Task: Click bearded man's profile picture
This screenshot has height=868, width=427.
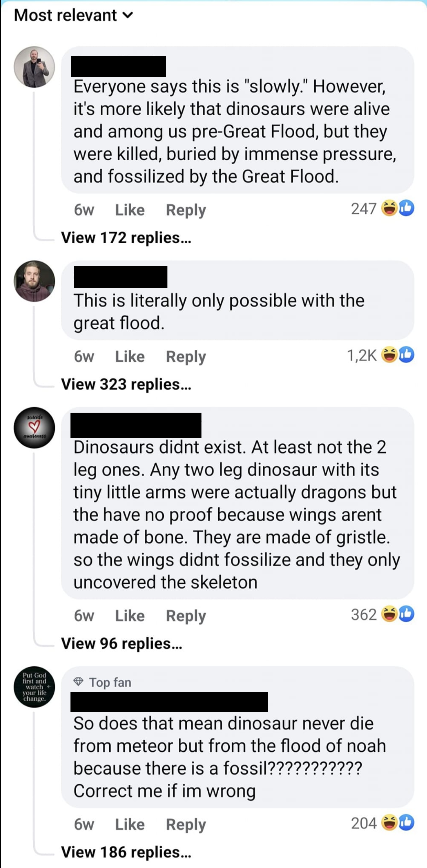Action: [34, 281]
